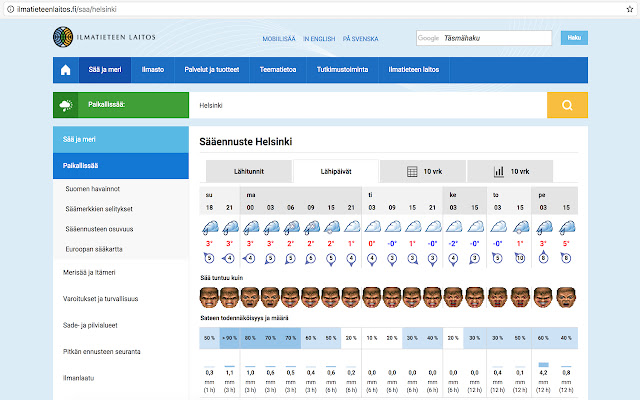The width and height of the screenshot is (640, 400).
Task: Select Paikallissää in the sidebar
Action: pyautogui.click(x=121, y=166)
